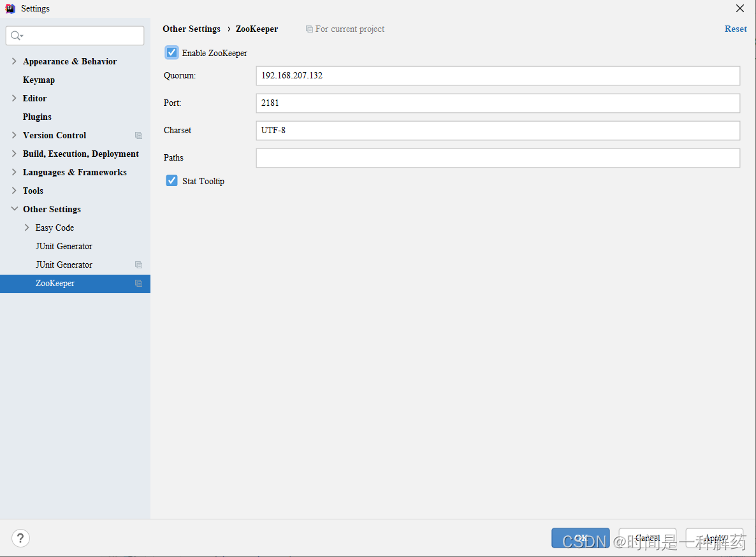Viewport: 756px width, 557px height.
Task: Click the project-scope icon beside Version Control
Action: [138, 135]
